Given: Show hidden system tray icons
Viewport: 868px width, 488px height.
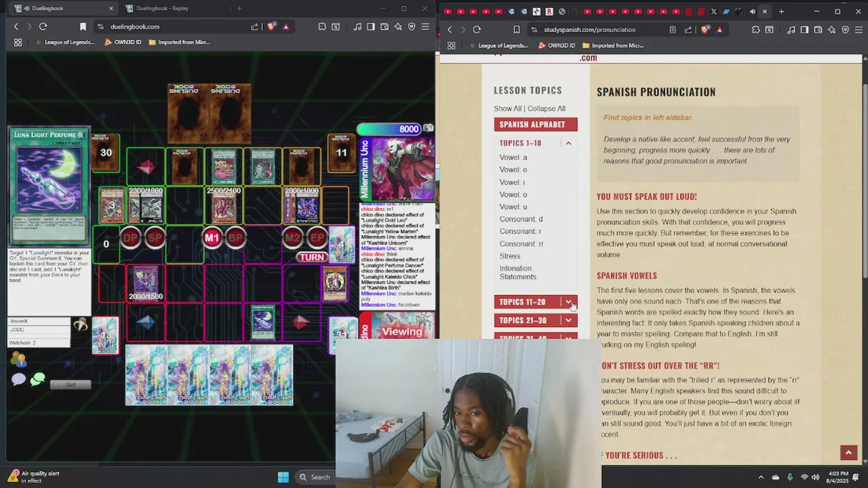Looking at the screenshot, I should coord(761,477).
